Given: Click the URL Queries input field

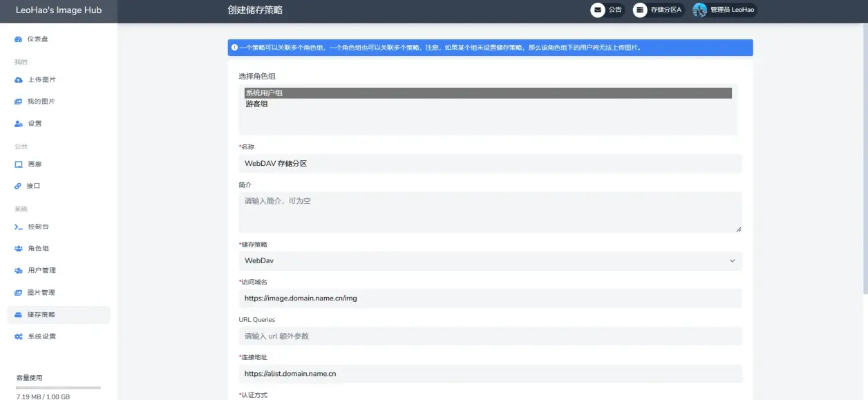Looking at the screenshot, I should pyautogui.click(x=490, y=336).
